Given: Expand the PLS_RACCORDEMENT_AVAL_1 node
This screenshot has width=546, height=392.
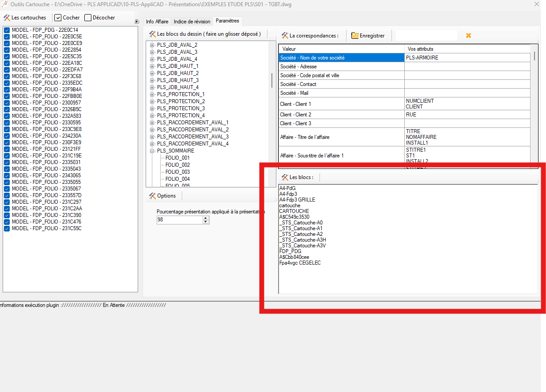Looking at the screenshot, I should click(152, 122).
